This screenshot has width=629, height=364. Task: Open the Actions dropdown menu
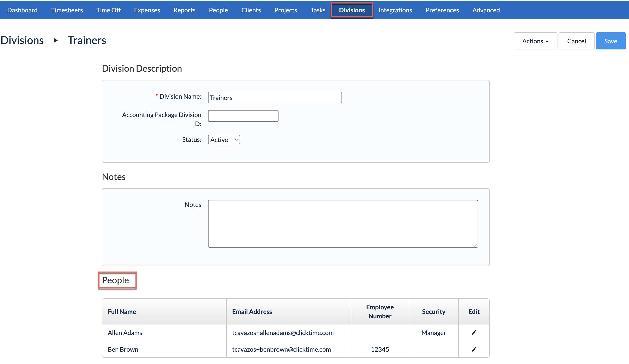[x=535, y=41]
